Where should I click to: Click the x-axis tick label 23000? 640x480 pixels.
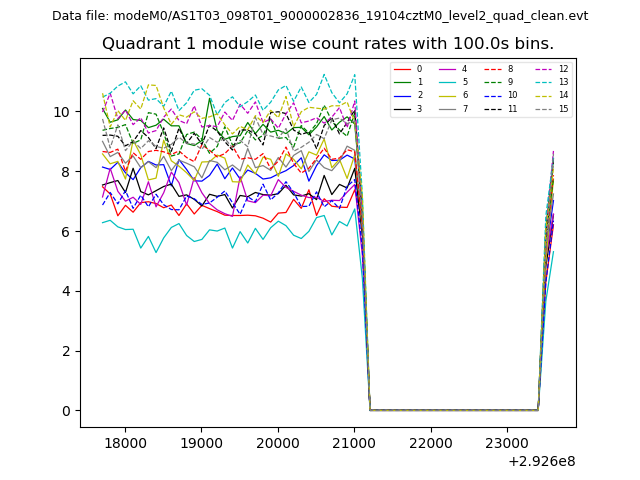506,443
